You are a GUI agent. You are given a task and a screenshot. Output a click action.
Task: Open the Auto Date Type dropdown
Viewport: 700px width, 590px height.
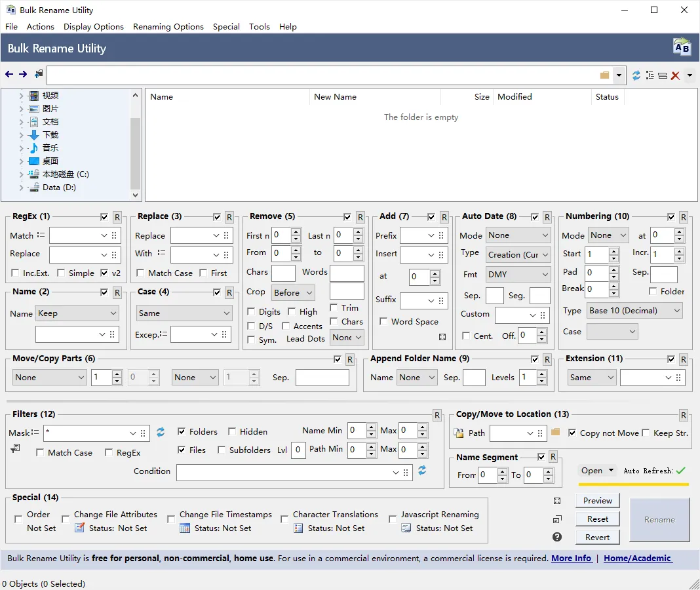[x=518, y=254]
